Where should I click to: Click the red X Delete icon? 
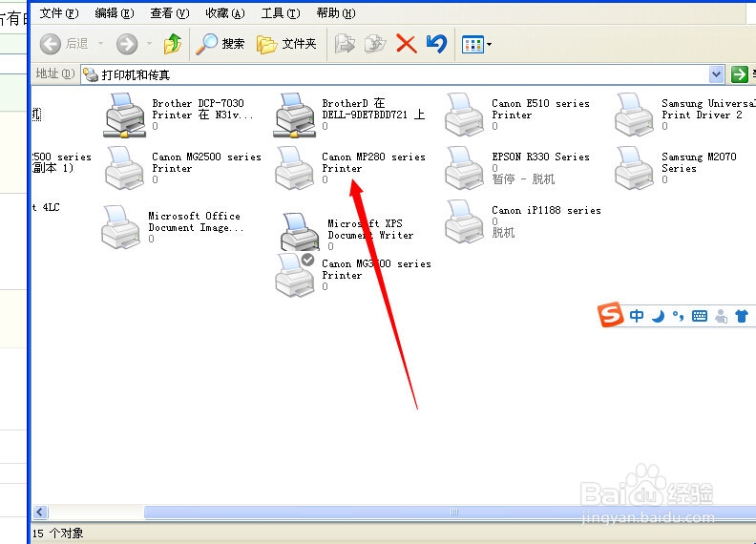click(x=407, y=44)
